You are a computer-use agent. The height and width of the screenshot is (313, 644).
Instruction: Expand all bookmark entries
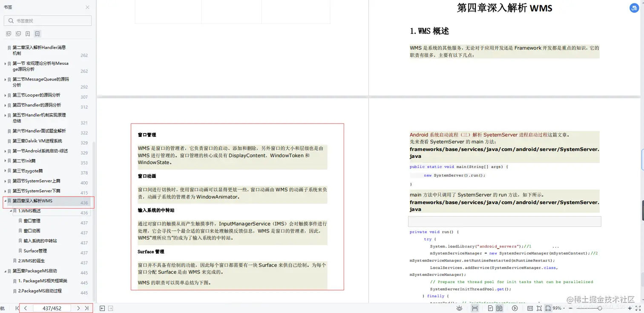[9, 34]
